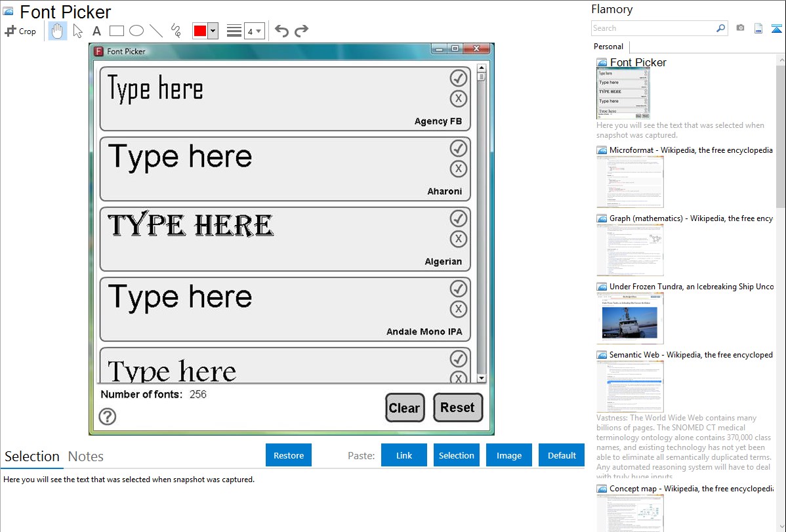Viewport: 786px width, 532px height.
Task: Toggle the X circle on the Aharoni font
Action: click(x=459, y=169)
